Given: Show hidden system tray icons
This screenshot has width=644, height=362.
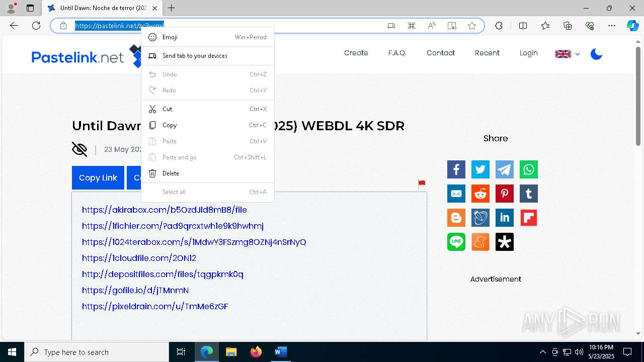Looking at the screenshot, I should (x=542, y=352).
